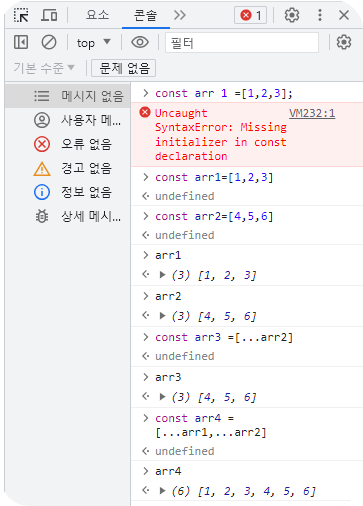Click the input line arr4
The width and height of the screenshot is (363, 506).
(x=168, y=471)
